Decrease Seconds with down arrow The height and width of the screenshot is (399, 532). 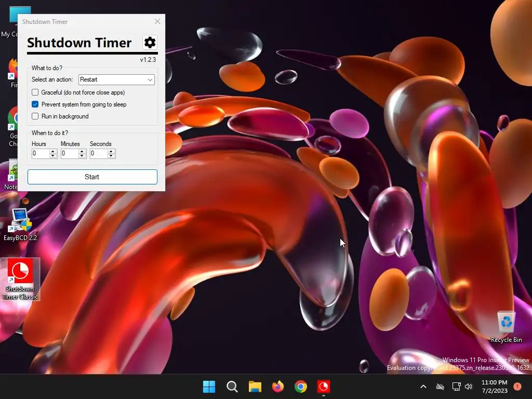(111, 156)
